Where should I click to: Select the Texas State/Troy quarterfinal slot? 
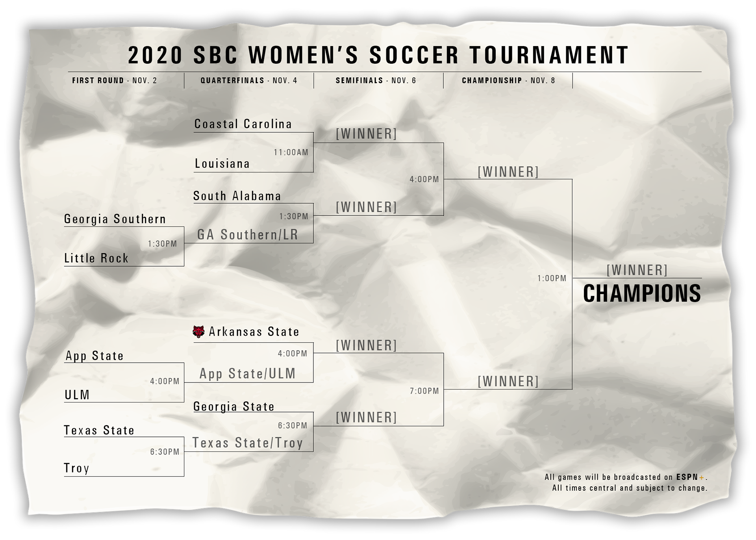pos(248,443)
